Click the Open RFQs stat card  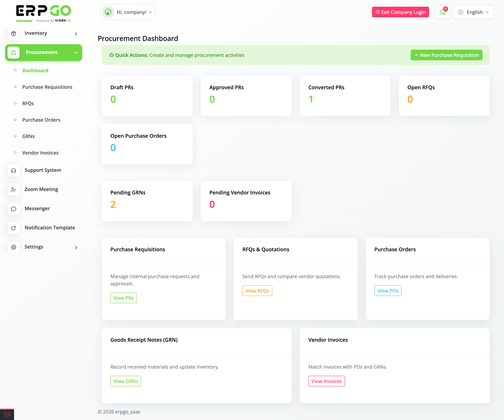pyautogui.click(x=444, y=96)
